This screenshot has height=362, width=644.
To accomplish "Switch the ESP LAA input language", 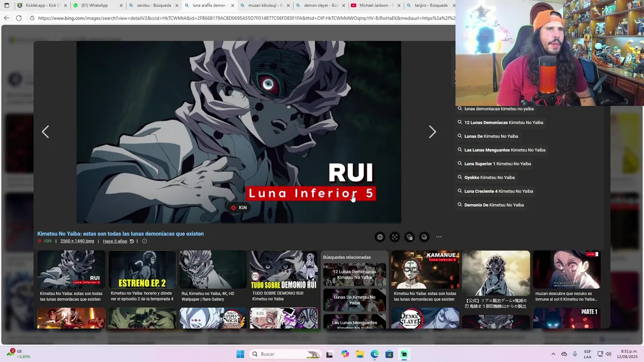I will 588,354.
